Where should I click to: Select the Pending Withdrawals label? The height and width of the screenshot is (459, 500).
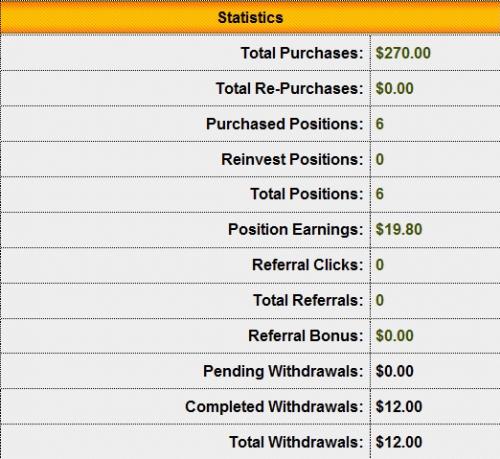pyautogui.click(x=283, y=371)
